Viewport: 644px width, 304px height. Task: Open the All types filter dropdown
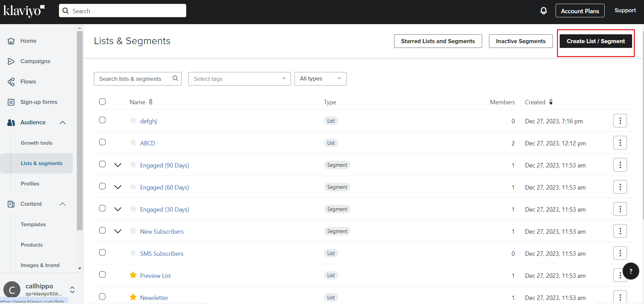point(320,79)
